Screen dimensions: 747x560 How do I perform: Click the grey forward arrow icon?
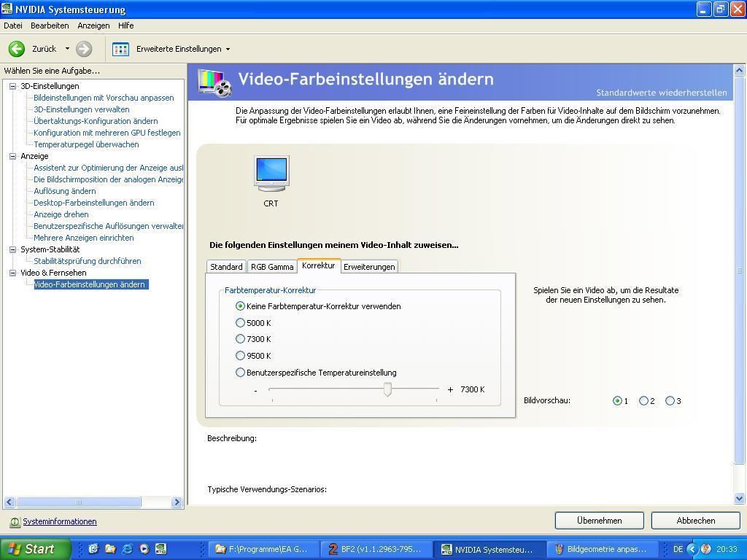pyautogui.click(x=84, y=49)
